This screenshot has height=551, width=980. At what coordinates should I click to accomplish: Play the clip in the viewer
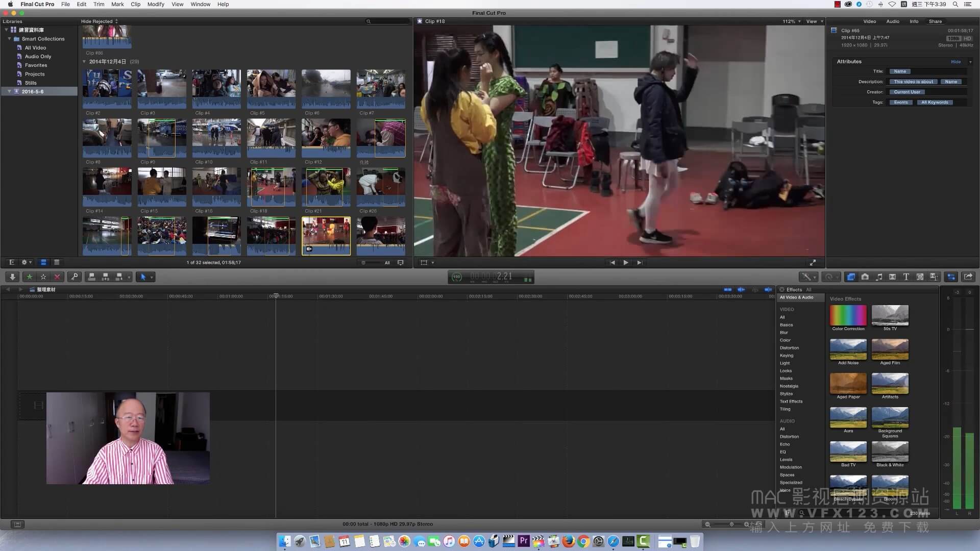point(626,262)
